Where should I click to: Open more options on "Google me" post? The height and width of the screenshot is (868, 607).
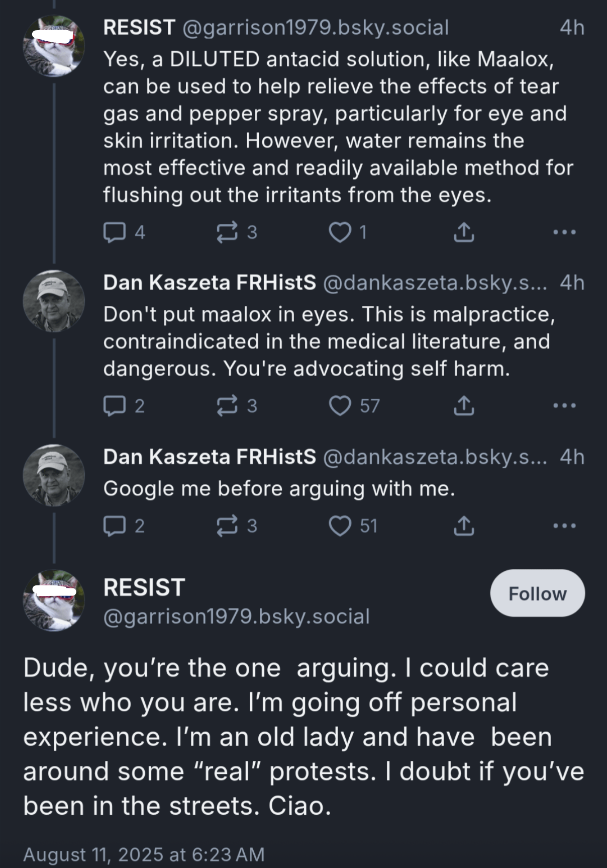click(x=564, y=526)
